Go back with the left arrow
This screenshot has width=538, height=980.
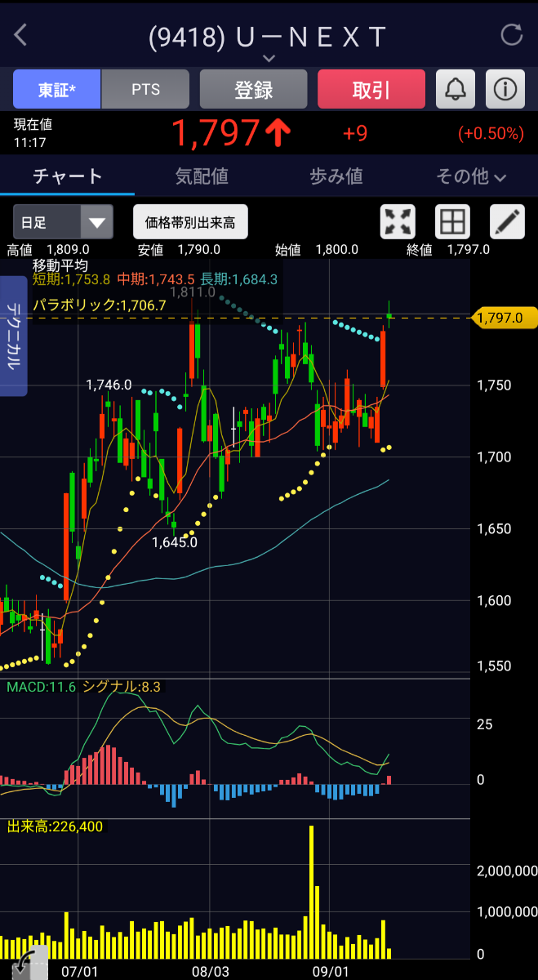click(x=21, y=35)
